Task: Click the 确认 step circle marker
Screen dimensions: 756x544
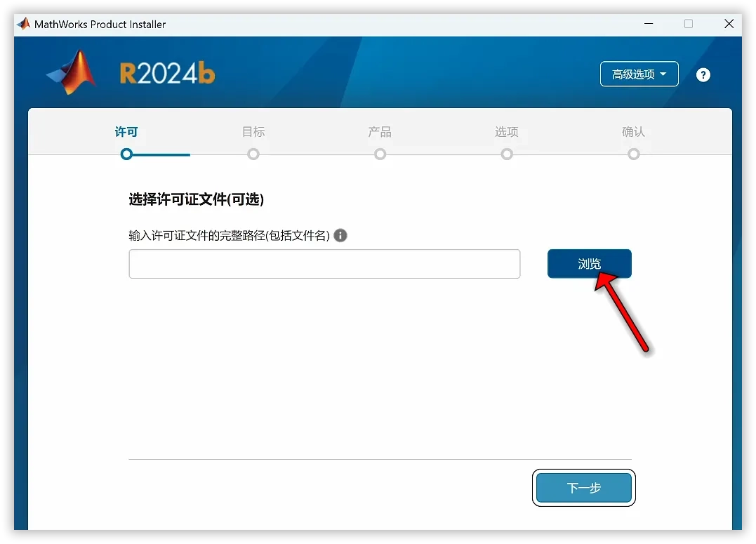Action: point(634,154)
